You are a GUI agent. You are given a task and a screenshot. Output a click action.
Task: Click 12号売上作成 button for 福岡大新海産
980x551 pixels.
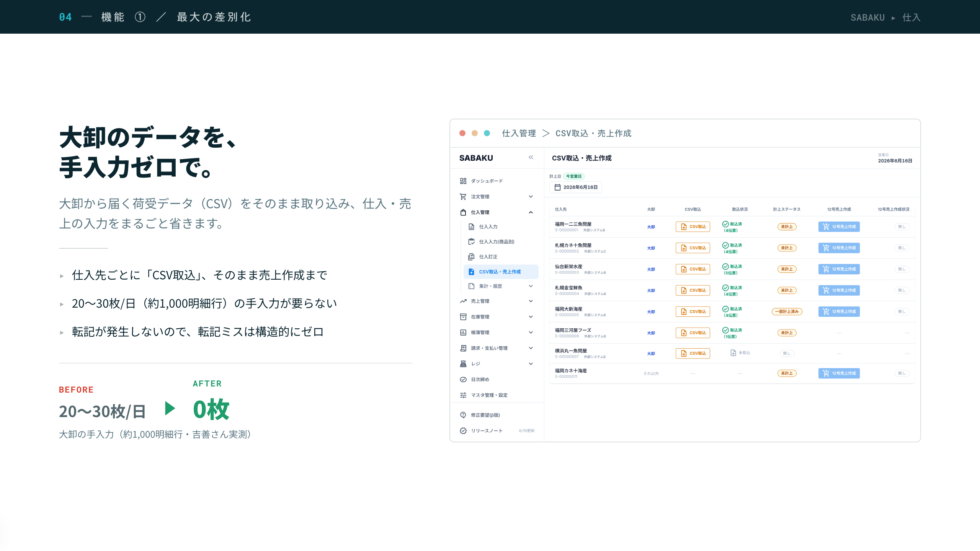(839, 312)
